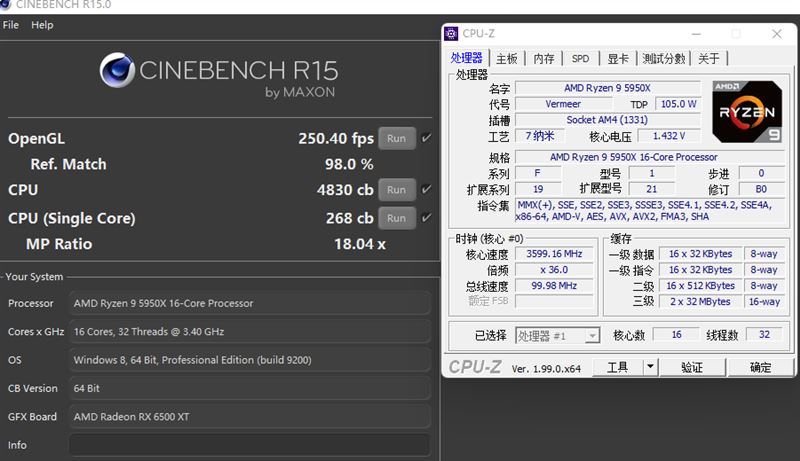Click the CPU-Z window title icon
This screenshot has height=461, width=800.
click(453, 34)
